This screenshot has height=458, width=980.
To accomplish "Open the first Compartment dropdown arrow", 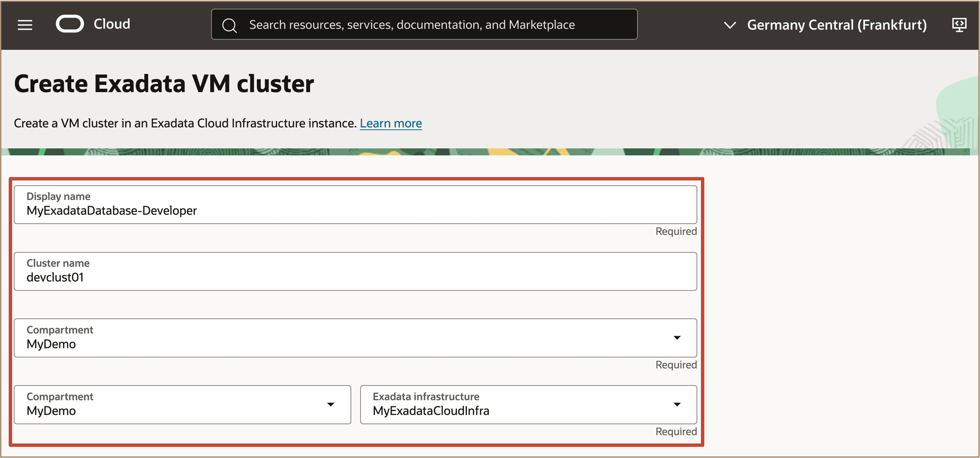I will 677,337.
